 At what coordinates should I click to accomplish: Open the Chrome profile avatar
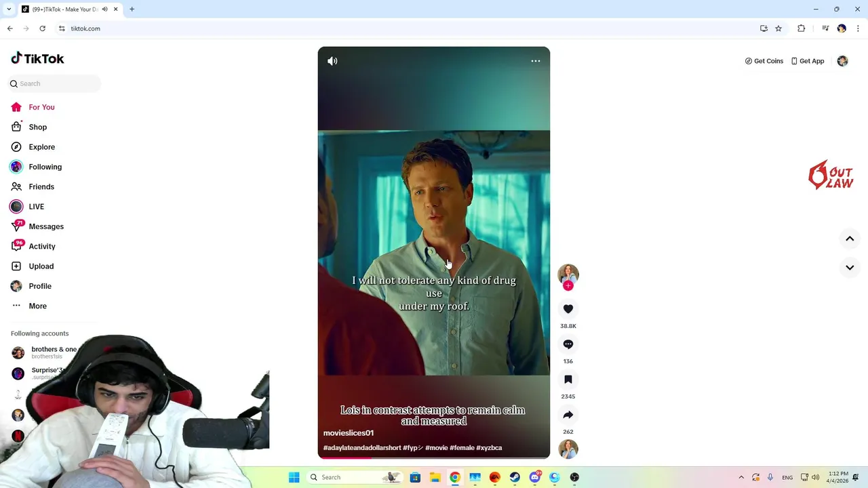[842, 28]
